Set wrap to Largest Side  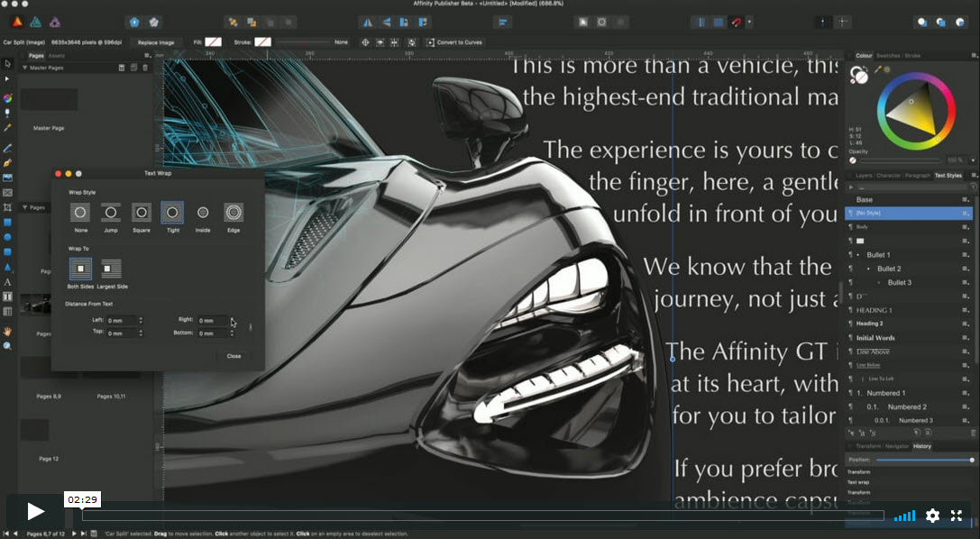pyautogui.click(x=111, y=269)
